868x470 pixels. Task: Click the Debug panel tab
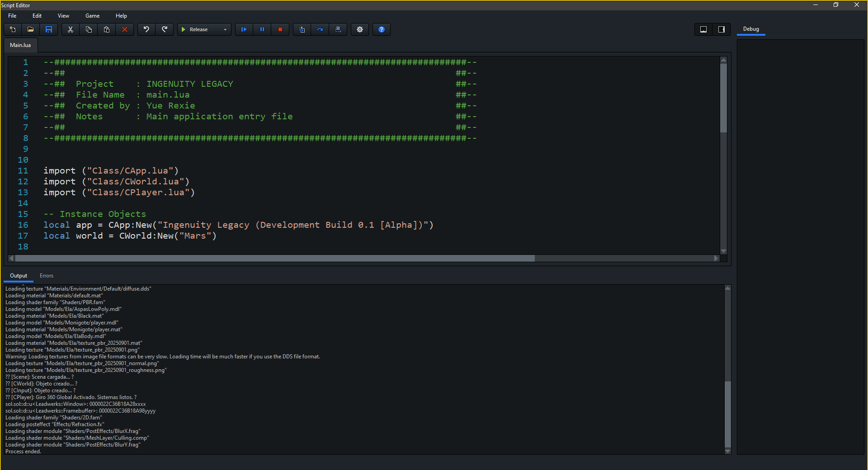(751, 29)
